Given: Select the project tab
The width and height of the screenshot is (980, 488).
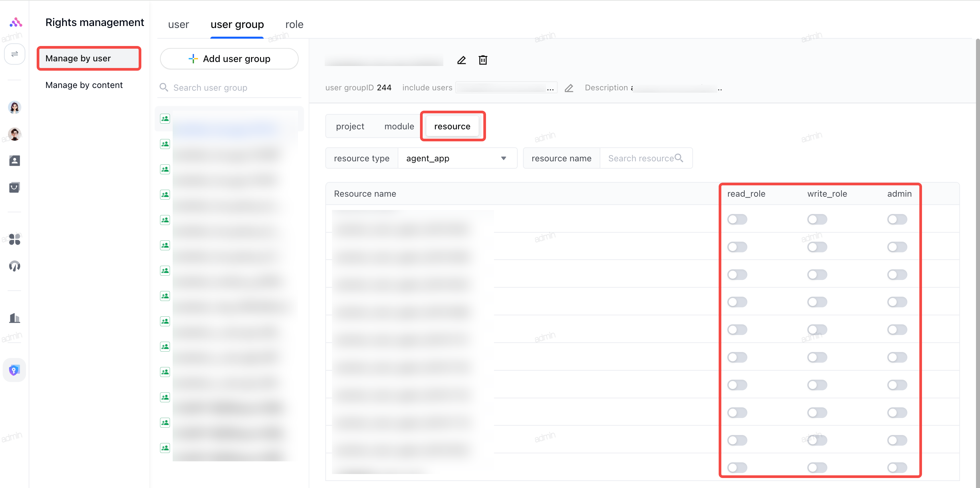Looking at the screenshot, I should tap(350, 126).
